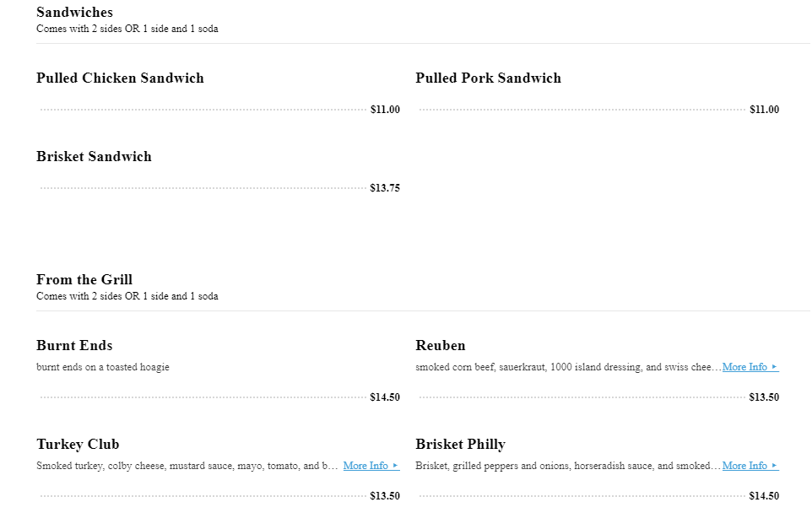Click the arrow icon beside Brisket Philly's More Info
The image size is (812, 529).
pos(775,466)
